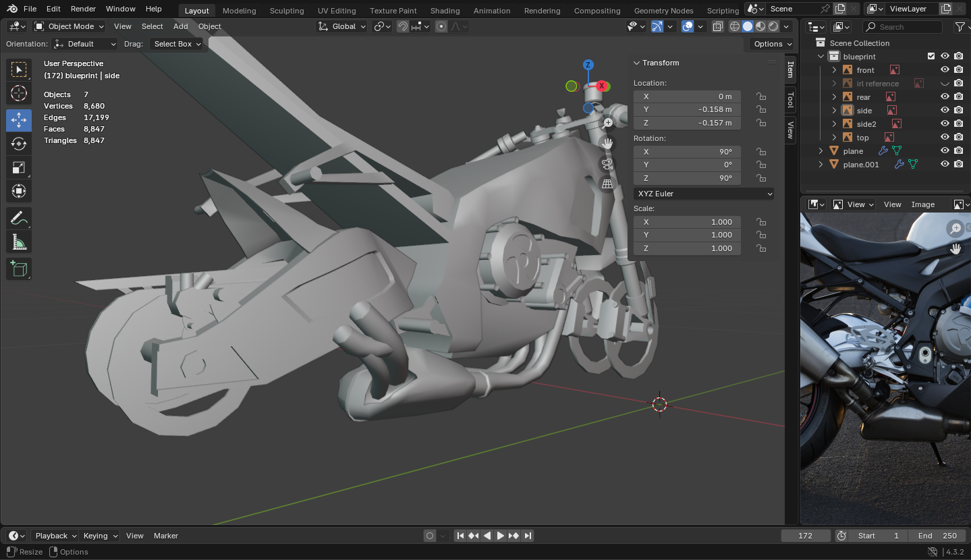971x560 pixels.
Task: Toggle lock on Location X
Action: [760, 96]
